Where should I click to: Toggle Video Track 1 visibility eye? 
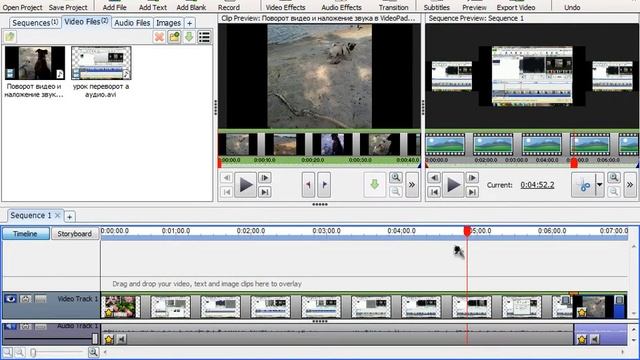click(x=11, y=299)
